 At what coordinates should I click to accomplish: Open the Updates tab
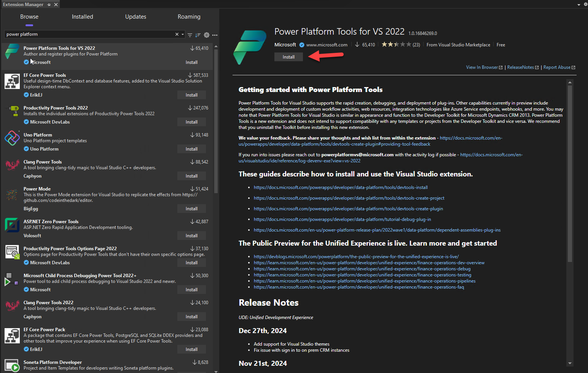(135, 17)
